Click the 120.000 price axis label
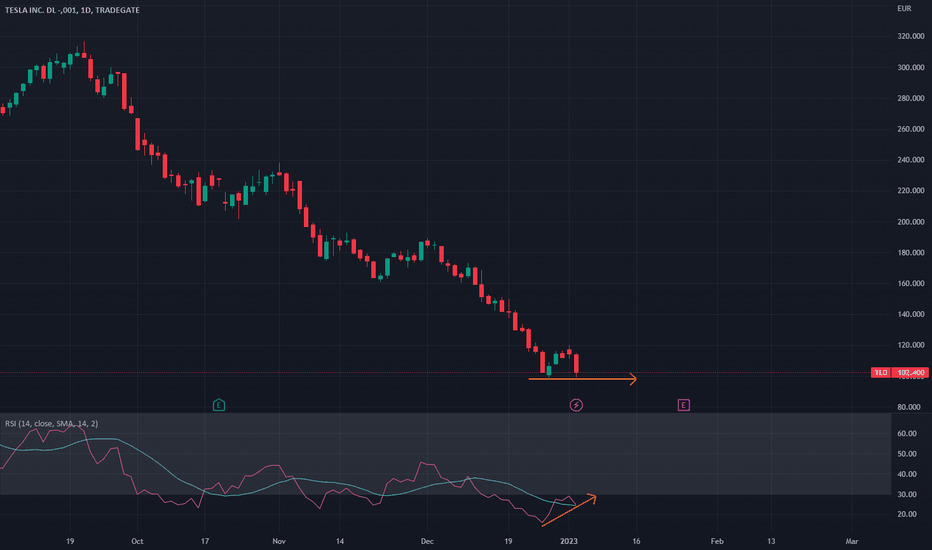This screenshot has width=932, height=550. pyautogui.click(x=911, y=345)
